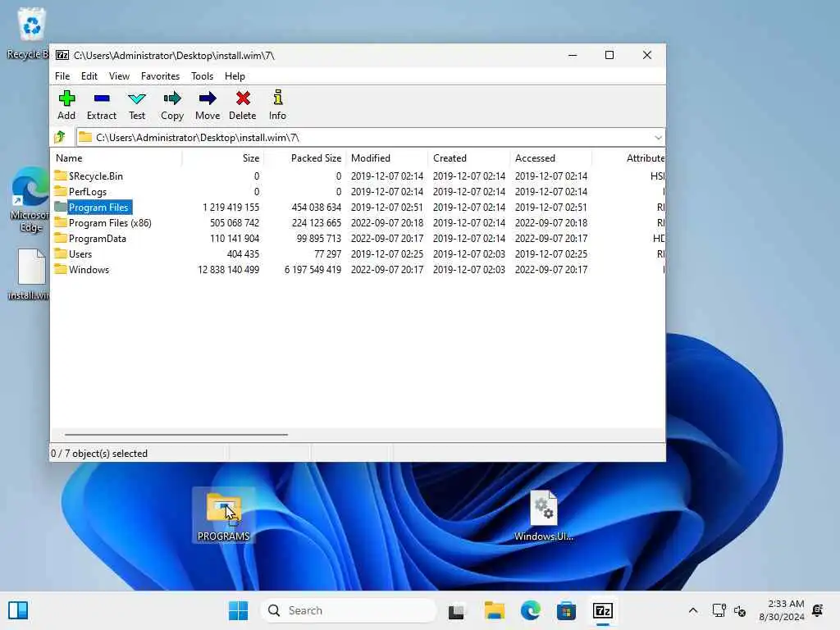The width and height of the screenshot is (840, 630).
Task: Open the Help menu
Action: pos(235,76)
